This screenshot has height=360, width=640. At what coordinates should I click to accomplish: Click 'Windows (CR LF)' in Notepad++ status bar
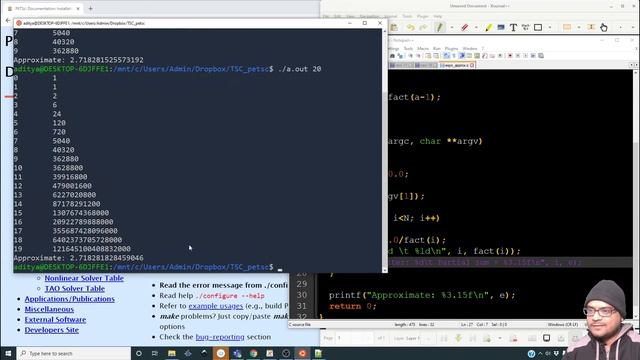[x=563, y=324]
